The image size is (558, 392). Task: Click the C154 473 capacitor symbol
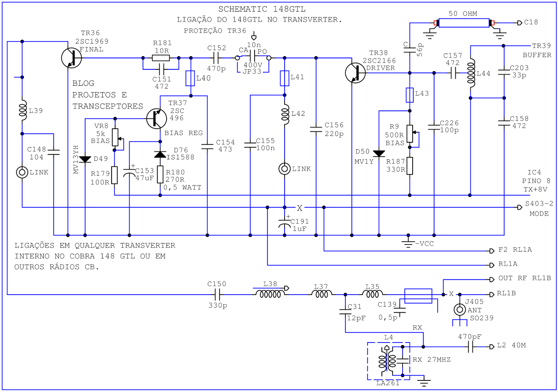point(208,147)
